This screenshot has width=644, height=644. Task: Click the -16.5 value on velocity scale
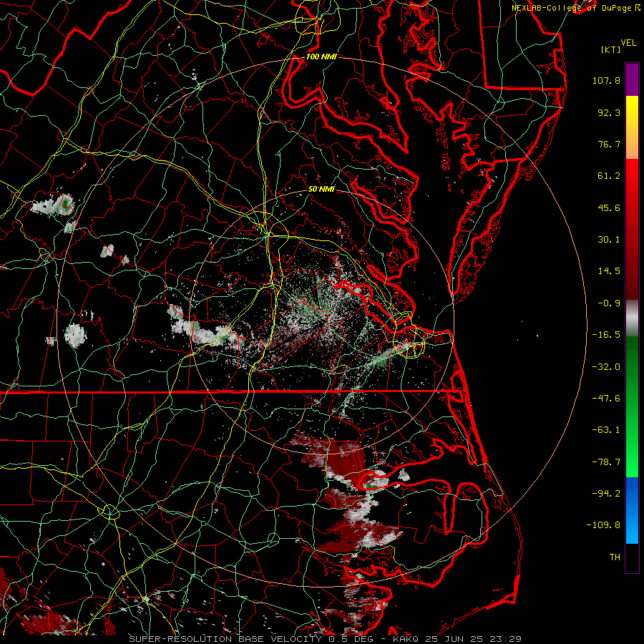[606, 335]
